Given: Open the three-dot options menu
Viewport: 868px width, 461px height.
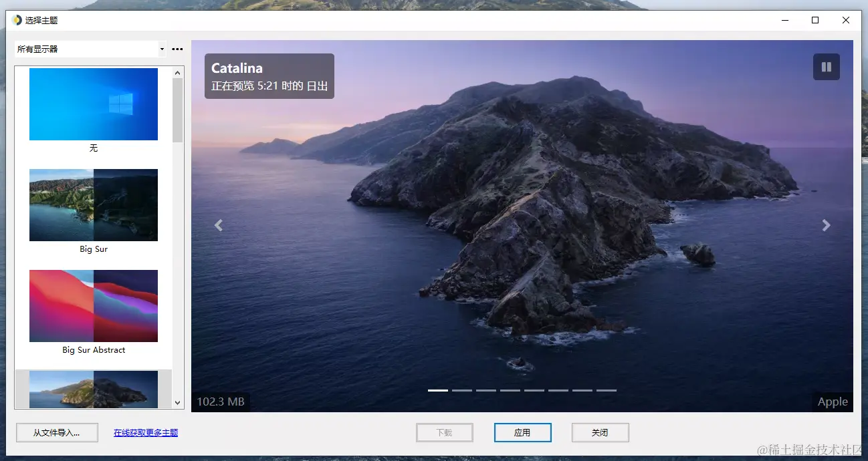Looking at the screenshot, I should click(177, 49).
